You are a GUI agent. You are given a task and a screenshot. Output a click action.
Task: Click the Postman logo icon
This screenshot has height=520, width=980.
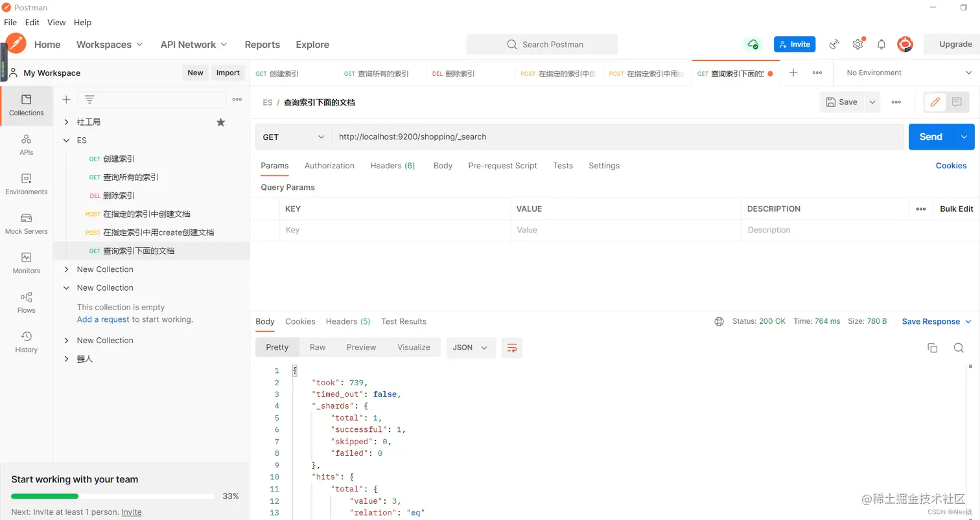pos(16,44)
